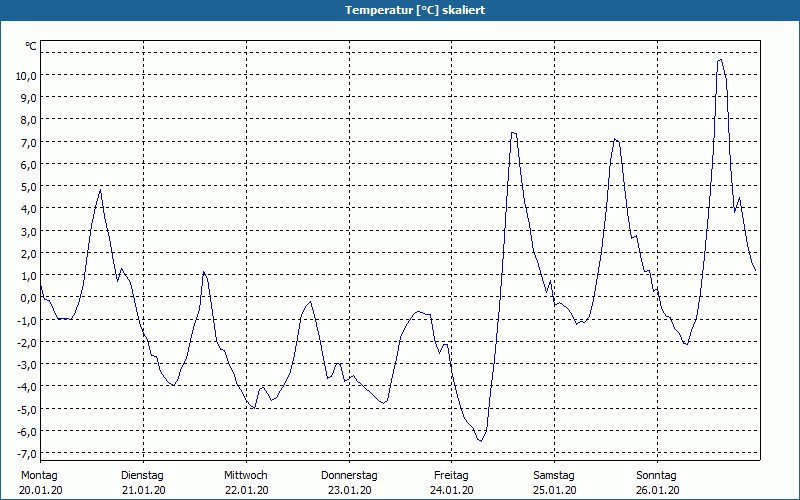Click the °C unit label
This screenshot has height=500, width=800.
click(x=31, y=46)
